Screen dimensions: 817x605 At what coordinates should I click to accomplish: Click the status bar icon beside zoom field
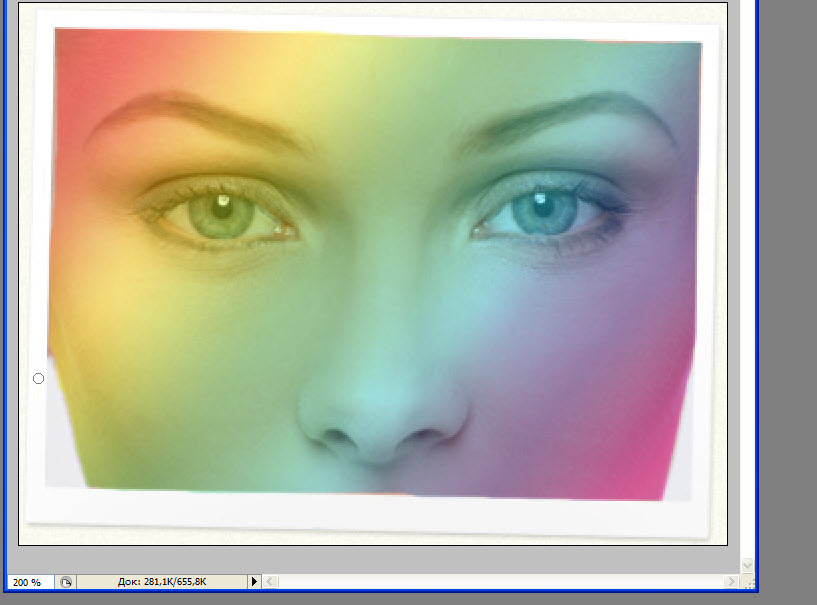click(66, 582)
